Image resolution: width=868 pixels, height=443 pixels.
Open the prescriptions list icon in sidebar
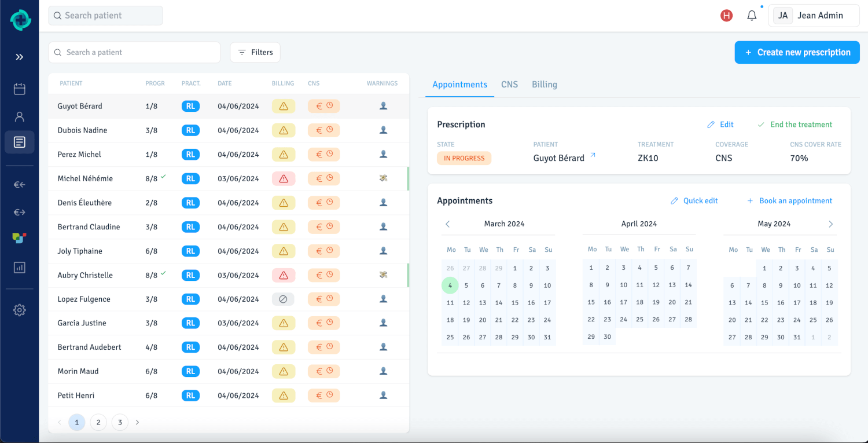[20, 142]
